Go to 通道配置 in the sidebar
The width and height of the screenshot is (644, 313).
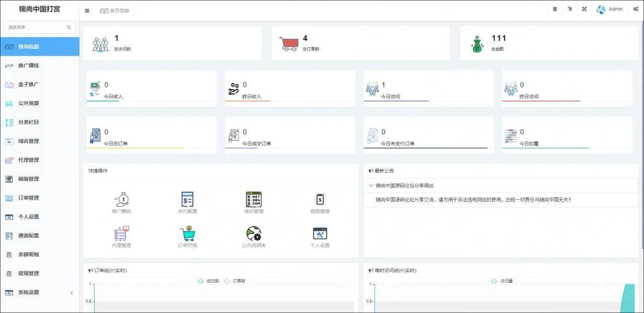(29, 236)
